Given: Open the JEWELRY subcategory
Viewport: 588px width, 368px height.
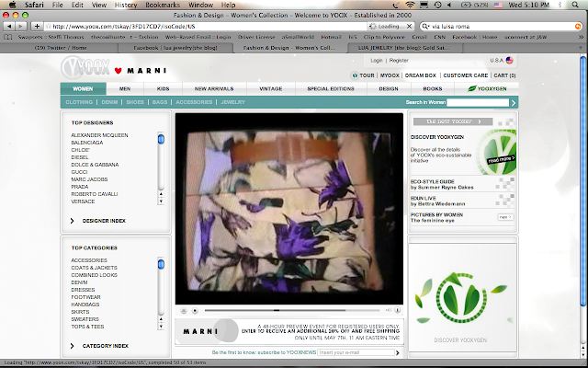Looking at the screenshot, I should pos(232,102).
